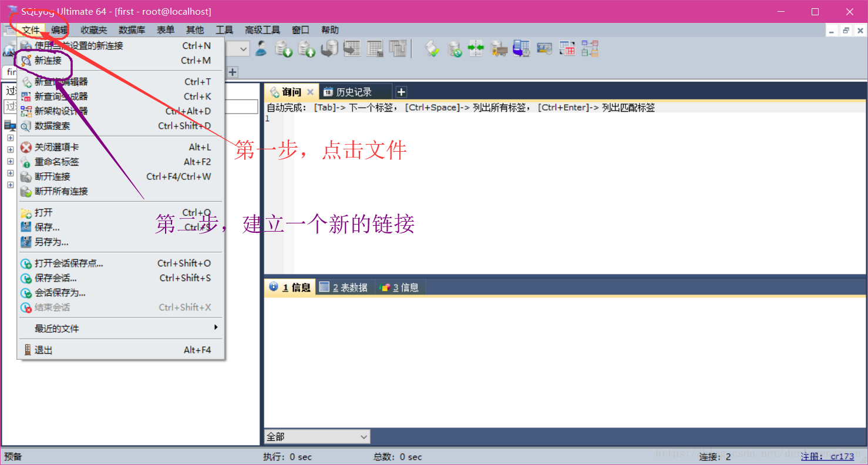Open the 工具 menu
868x465 pixels.
[224, 30]
